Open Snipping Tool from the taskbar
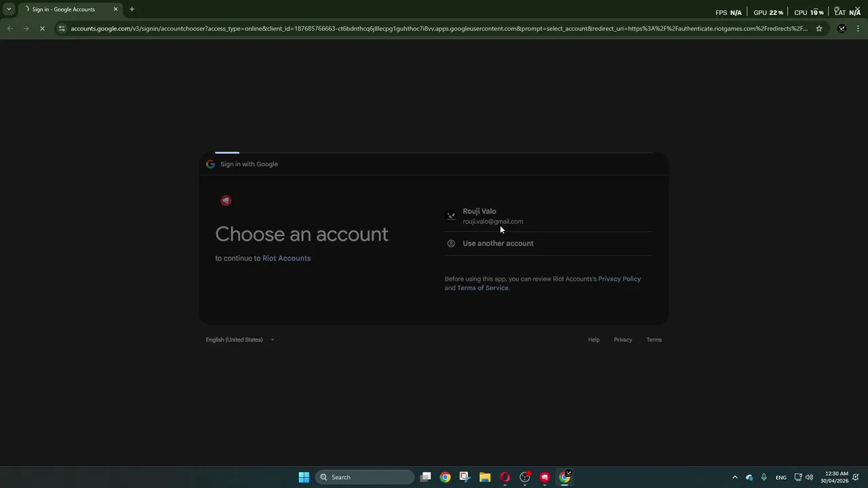Viewport: 868px width, 488px height. click(x=465, y=477)
